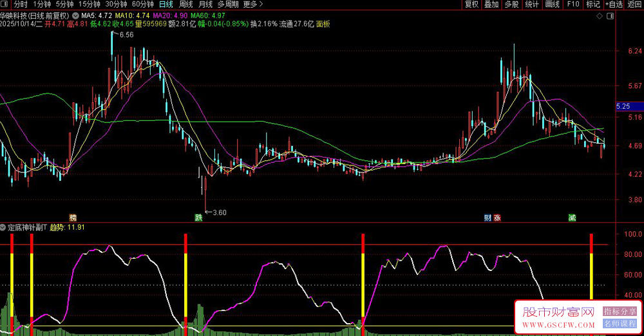Click the diamond icon above the chart
Screen dimensions: 644x336
point(600,14)
